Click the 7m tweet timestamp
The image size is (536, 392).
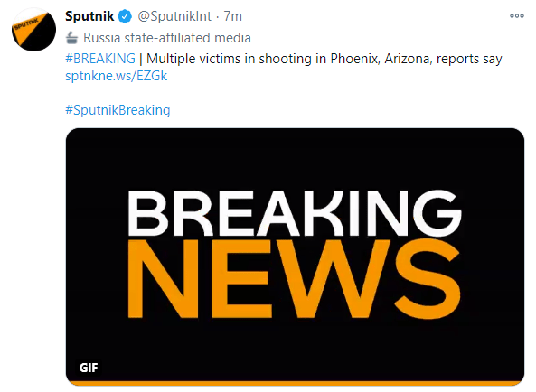[x=233, y=16]
